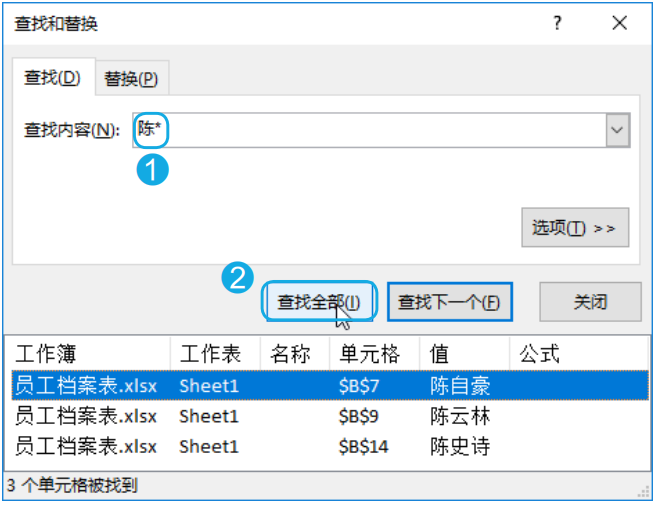Click the 名称 column header
The height and width of the screenshot is (505, 656).
[295, 354]
